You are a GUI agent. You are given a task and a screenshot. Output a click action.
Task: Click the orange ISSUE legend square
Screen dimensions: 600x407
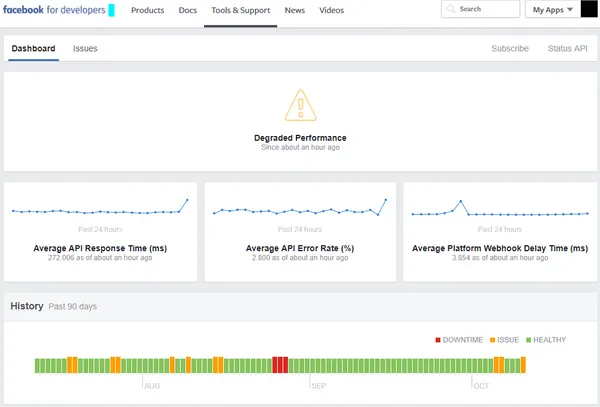492,340
